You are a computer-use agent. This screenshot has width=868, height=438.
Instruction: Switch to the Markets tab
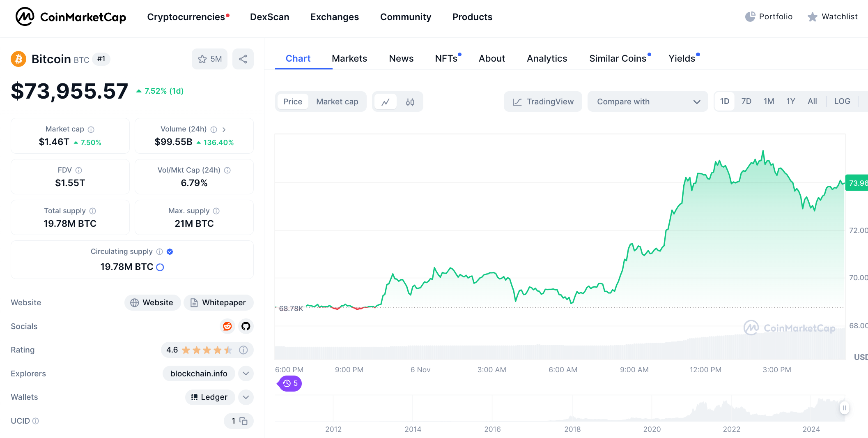349,58
